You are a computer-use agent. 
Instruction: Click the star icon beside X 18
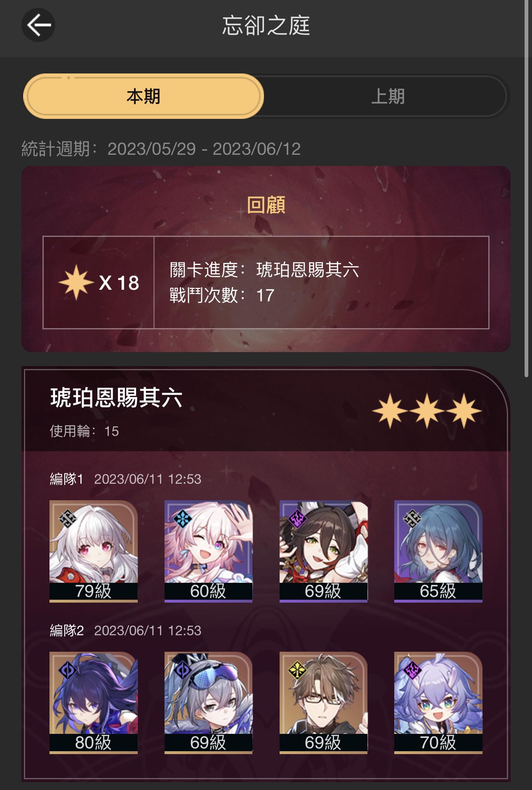(x=76, y=282)
